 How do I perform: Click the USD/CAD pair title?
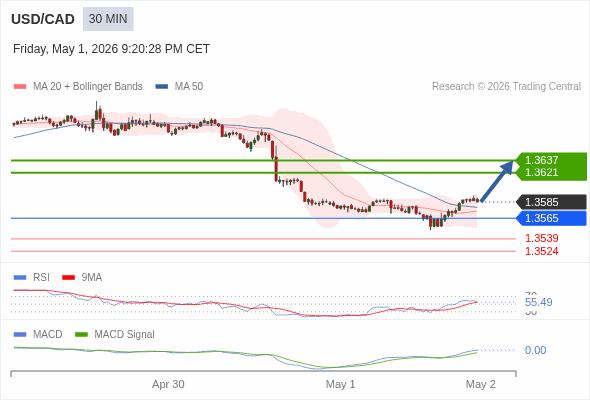[x=43, y=19]
